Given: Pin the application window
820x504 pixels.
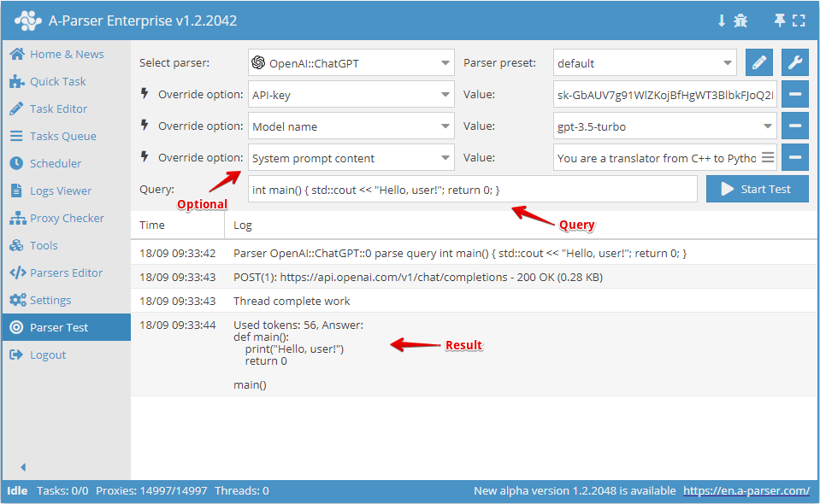Looking at the screenshot, I should (780, 19).
